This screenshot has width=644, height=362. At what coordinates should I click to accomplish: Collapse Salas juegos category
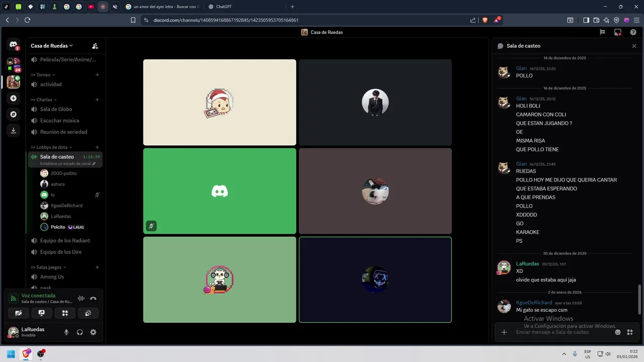(x=49, y=267)
